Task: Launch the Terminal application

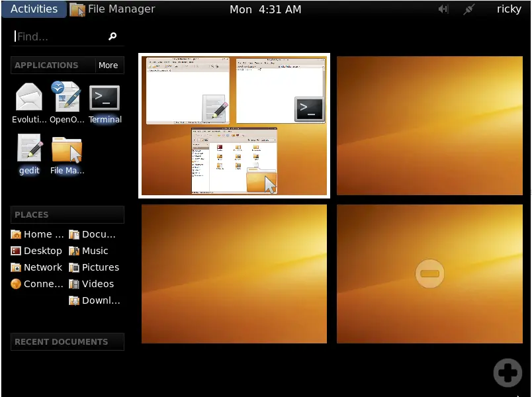Action: tap(104, 97)
